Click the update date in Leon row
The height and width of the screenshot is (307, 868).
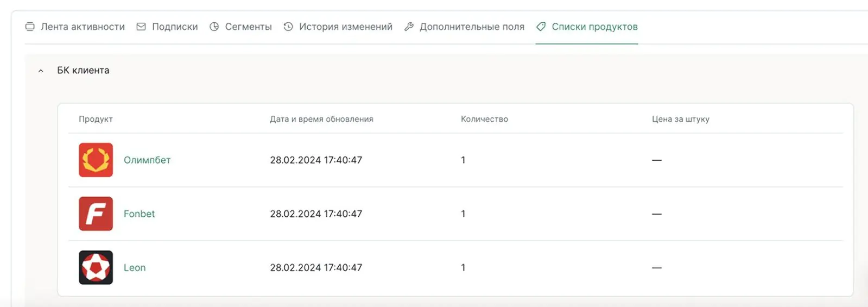click(x=316, y=267)
